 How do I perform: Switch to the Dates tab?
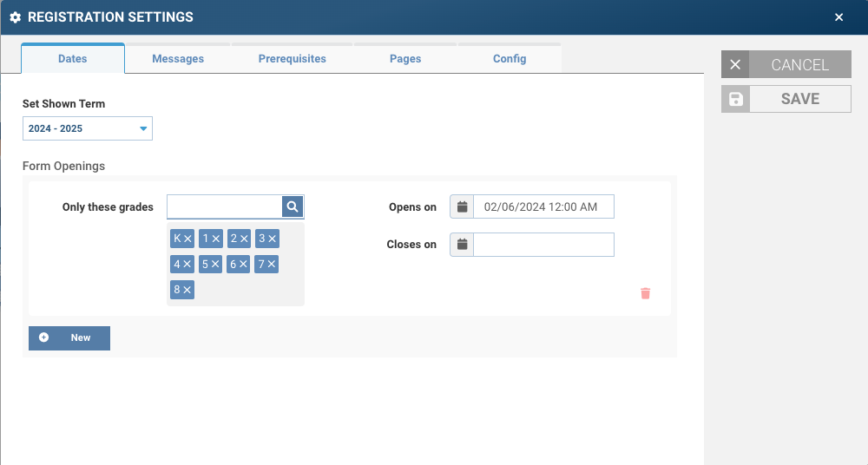tap(73, 59)
